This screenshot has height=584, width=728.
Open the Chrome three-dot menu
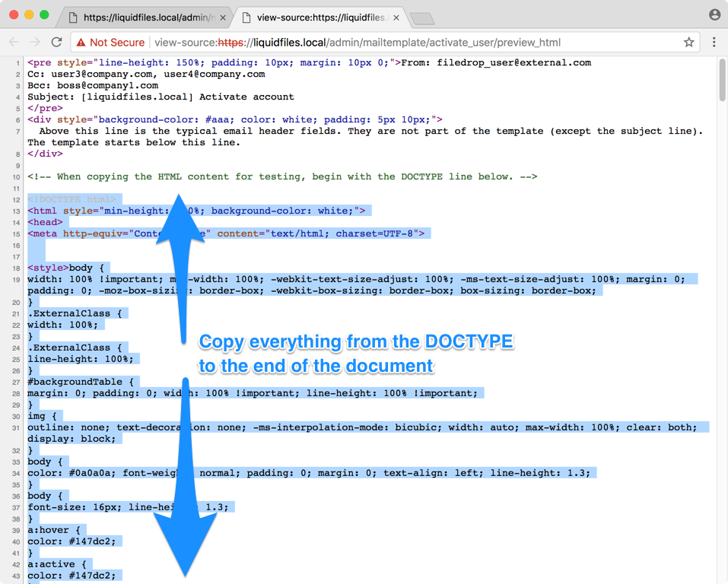pos(714,43)
